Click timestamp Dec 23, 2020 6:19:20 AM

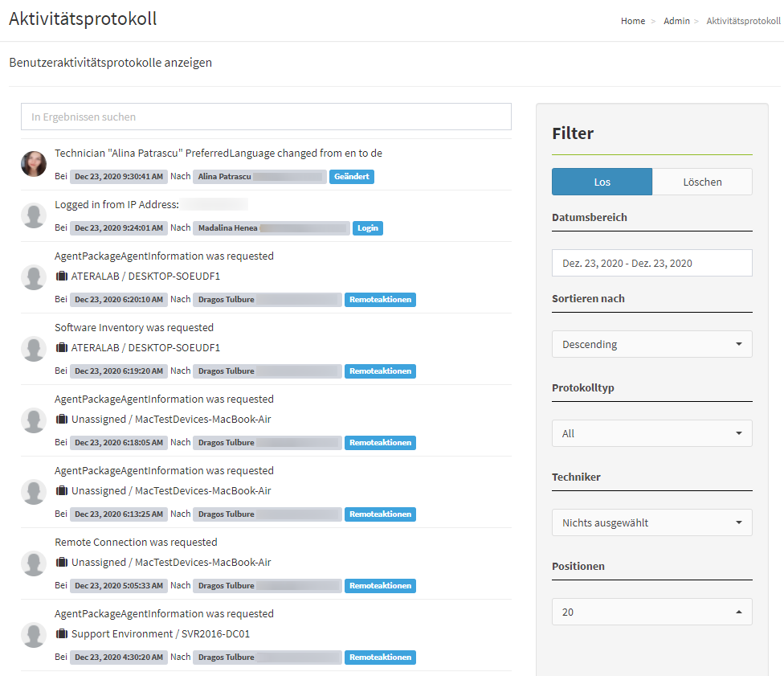pos(119,371)
